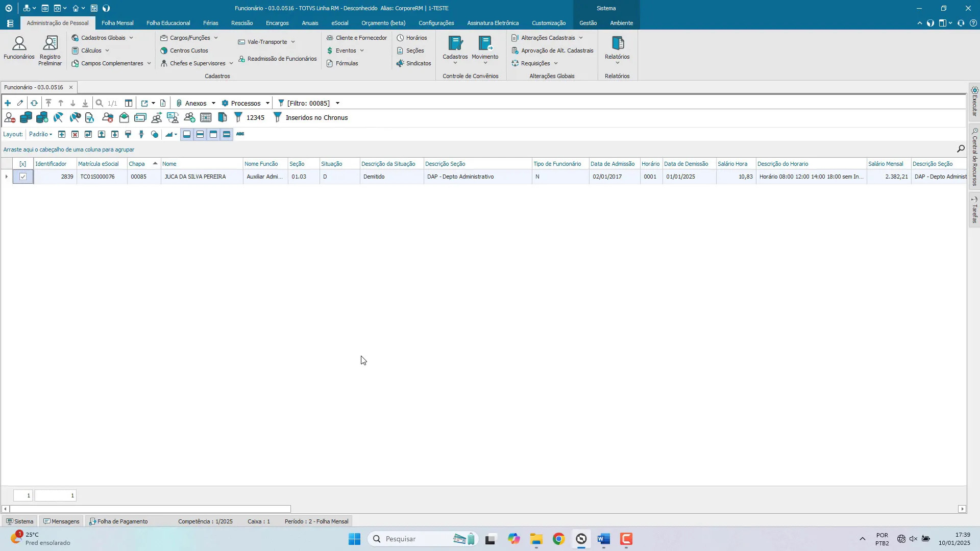The width and height of the screenshot is (980, 551).
Task: Click the horizontal scrollbar thumb
Action: [x=150, y=509]
